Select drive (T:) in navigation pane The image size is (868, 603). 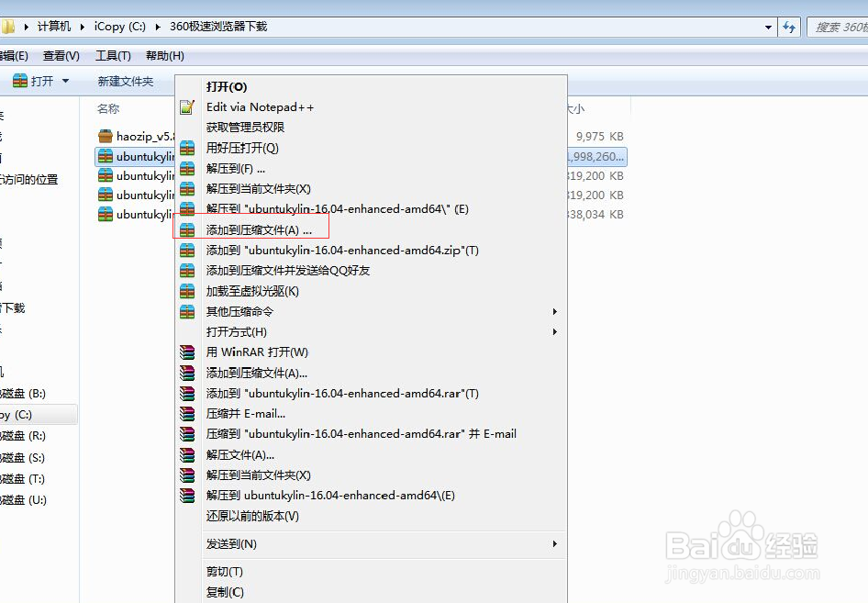(23, 479)
